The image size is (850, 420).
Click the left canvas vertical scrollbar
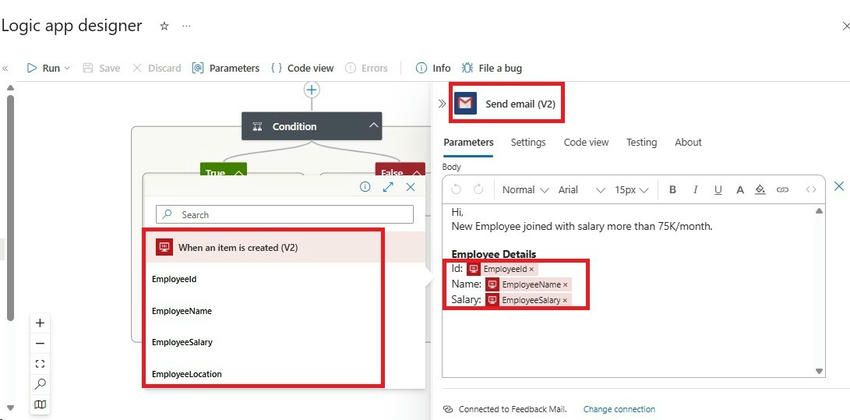(10, 207)
